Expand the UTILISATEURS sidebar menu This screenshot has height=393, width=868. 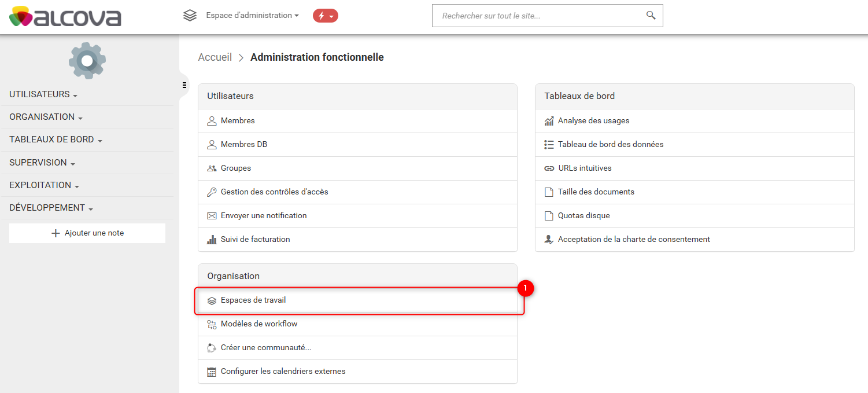coord(43,94)
